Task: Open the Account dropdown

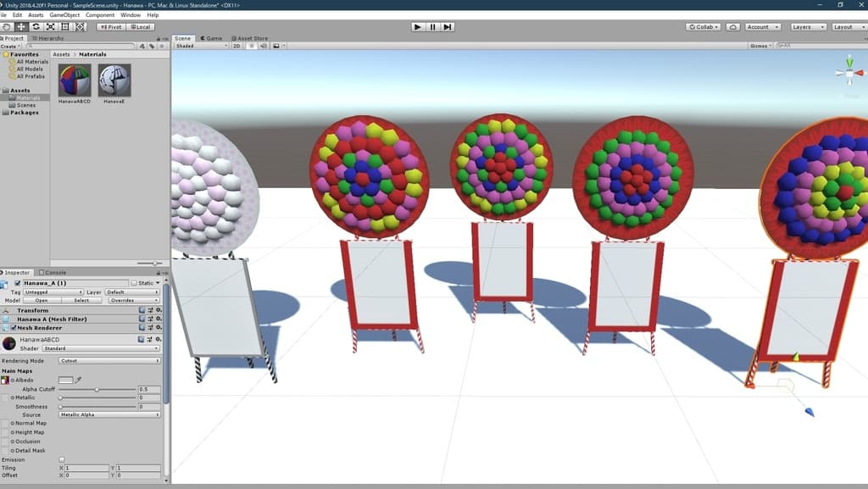Action: (763, 26)
